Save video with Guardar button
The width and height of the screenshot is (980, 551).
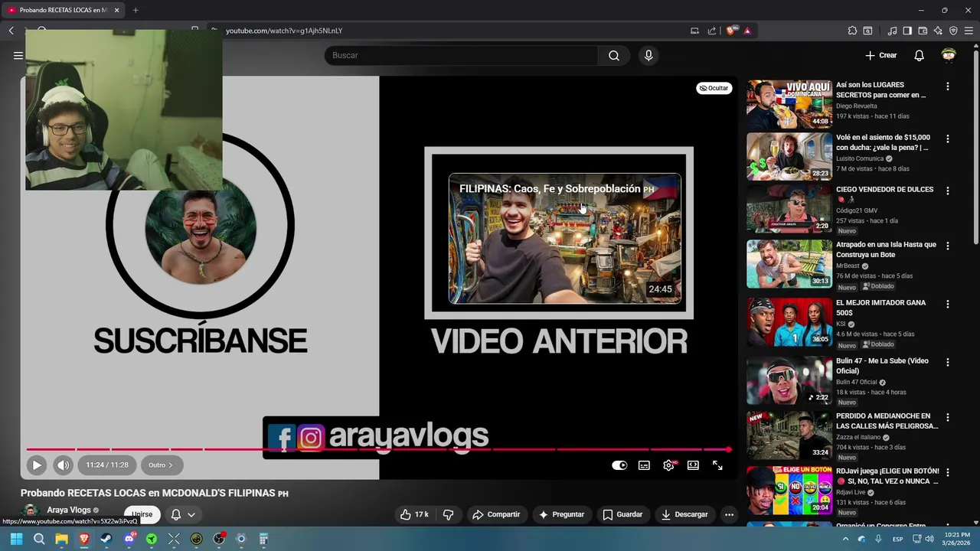pos(622,514)
